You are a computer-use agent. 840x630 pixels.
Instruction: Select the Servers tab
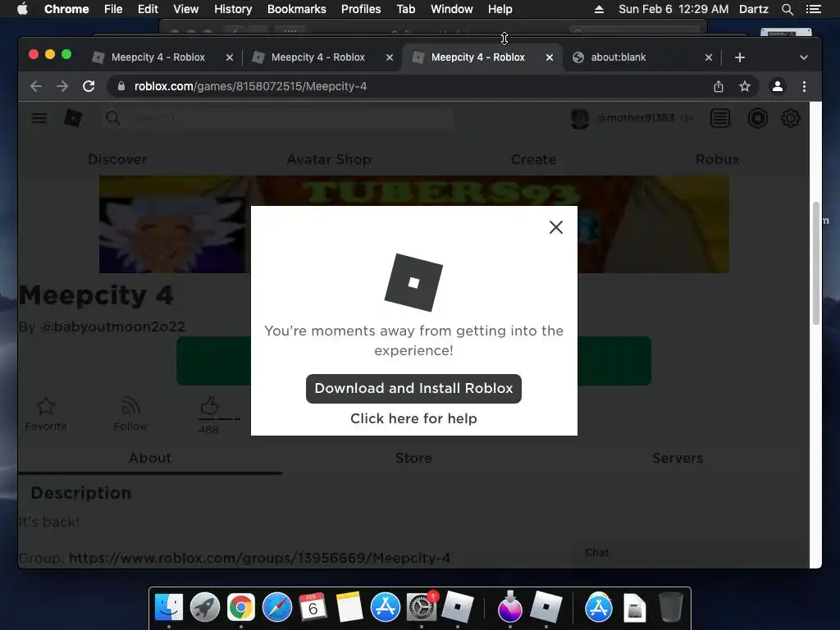coord(678,458)
